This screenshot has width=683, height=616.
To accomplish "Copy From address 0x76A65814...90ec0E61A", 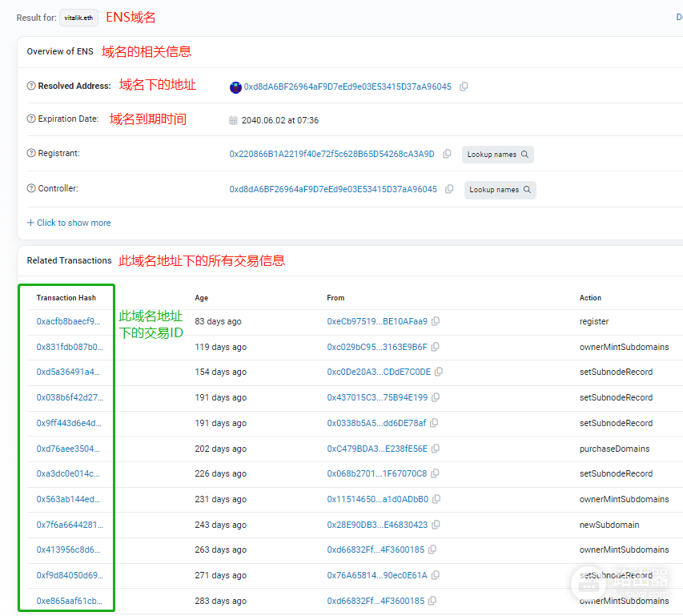I will [435, 575].
